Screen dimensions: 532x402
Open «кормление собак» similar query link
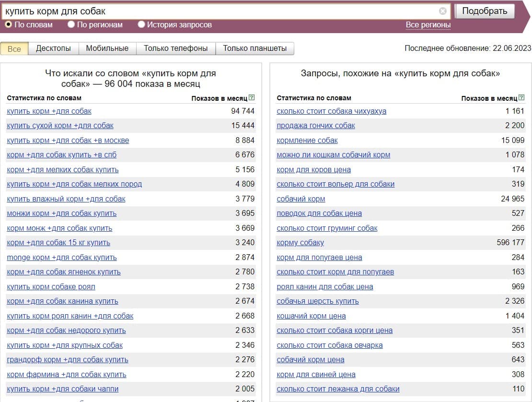[x=307, y=140]
